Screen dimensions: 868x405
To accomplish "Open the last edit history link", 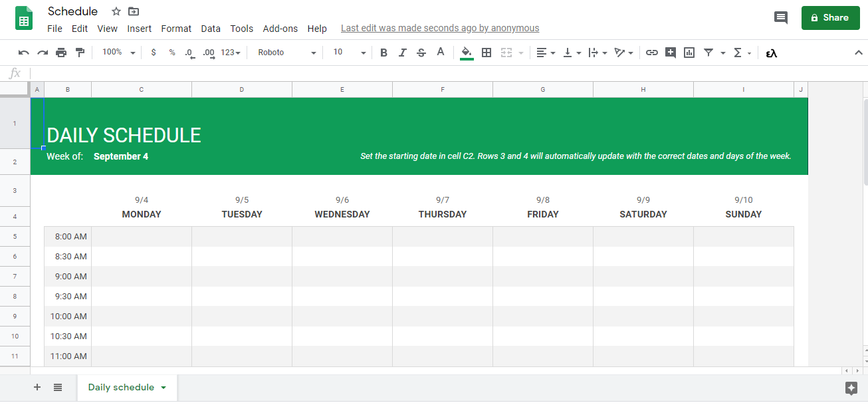I will pos(440,29).
